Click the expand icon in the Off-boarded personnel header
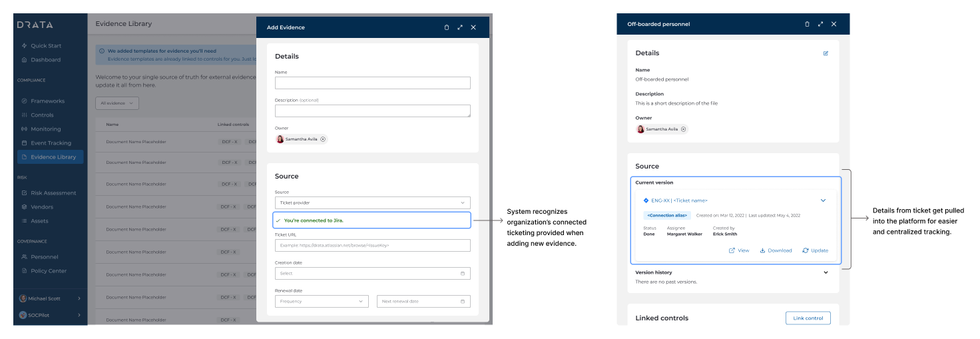This screenshot has width=980, height=339. coord(821,24)
